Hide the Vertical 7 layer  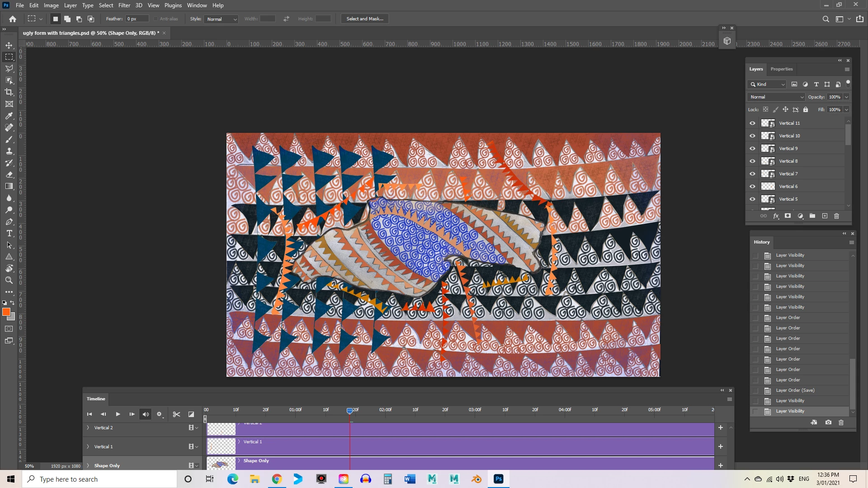(753, 174)
